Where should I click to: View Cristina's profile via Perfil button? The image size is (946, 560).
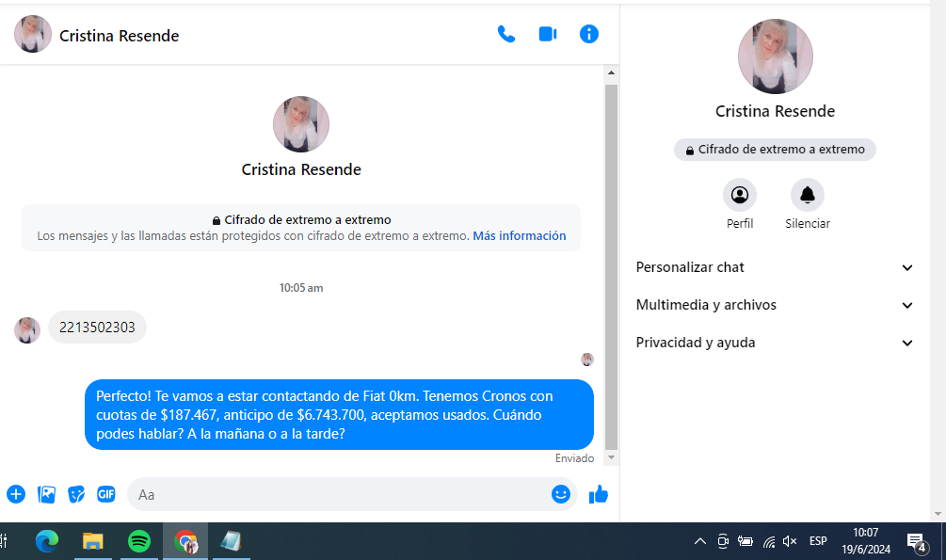click(740, 195)
